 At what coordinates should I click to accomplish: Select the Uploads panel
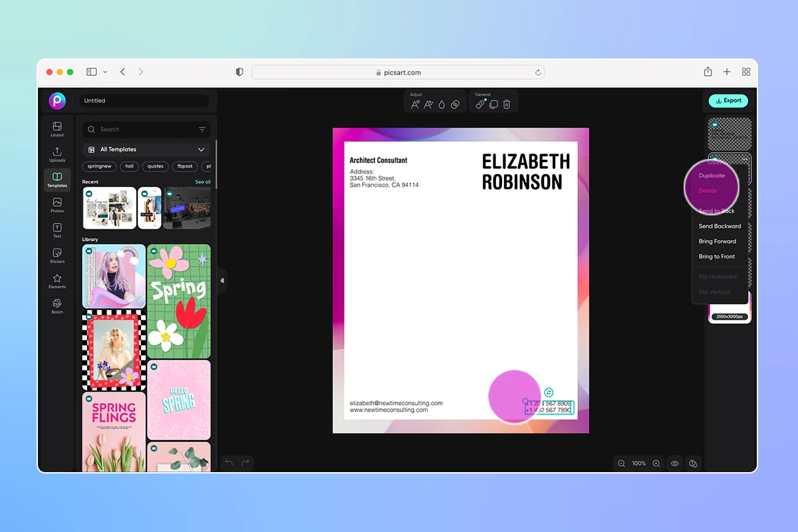[57, 154]
